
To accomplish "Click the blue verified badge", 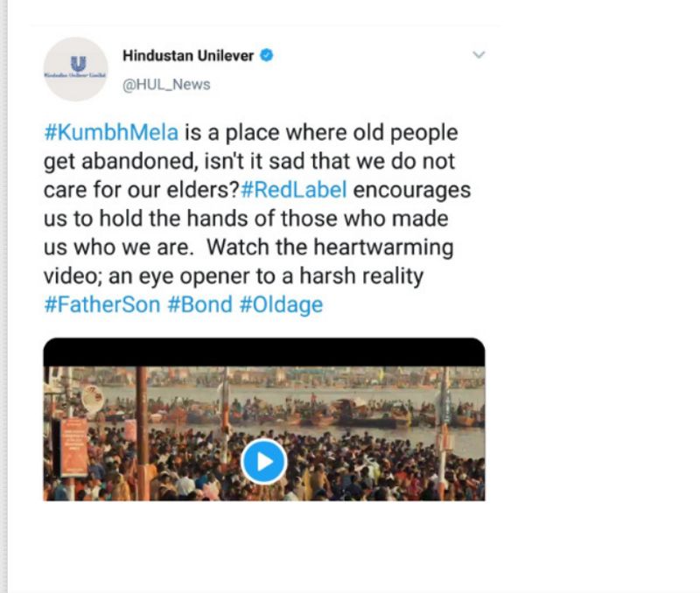I will point(267,56).
